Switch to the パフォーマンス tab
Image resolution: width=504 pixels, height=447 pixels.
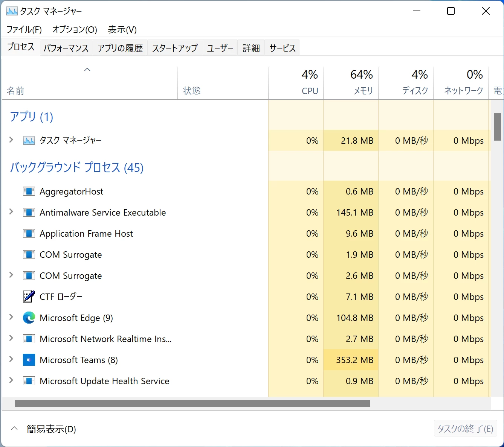coord(66,48)
